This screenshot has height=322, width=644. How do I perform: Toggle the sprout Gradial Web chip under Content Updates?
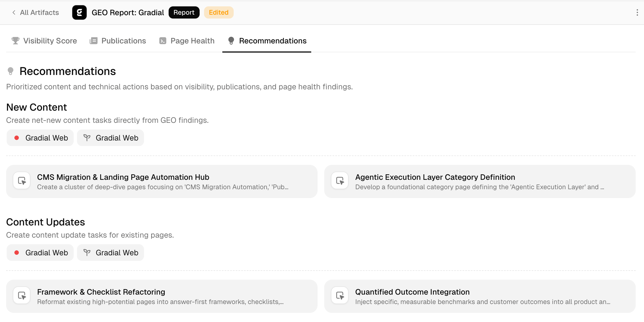click(110, 252)
